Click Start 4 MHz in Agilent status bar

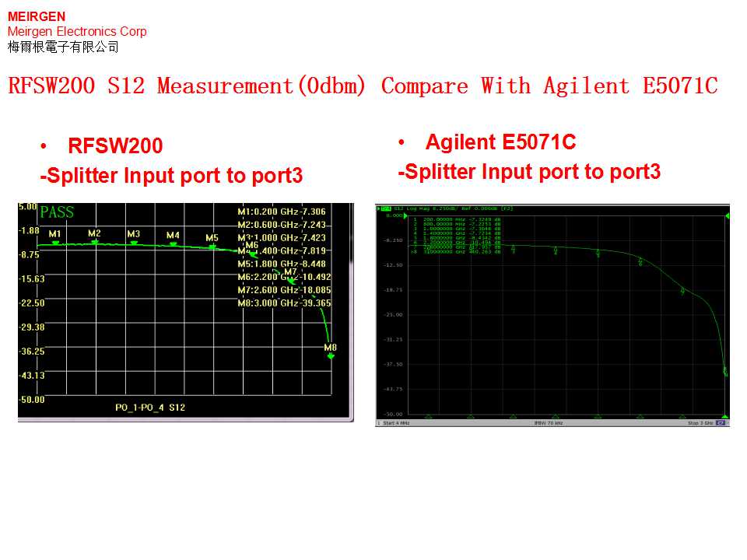pyautogui.click(x=395, y=423)
